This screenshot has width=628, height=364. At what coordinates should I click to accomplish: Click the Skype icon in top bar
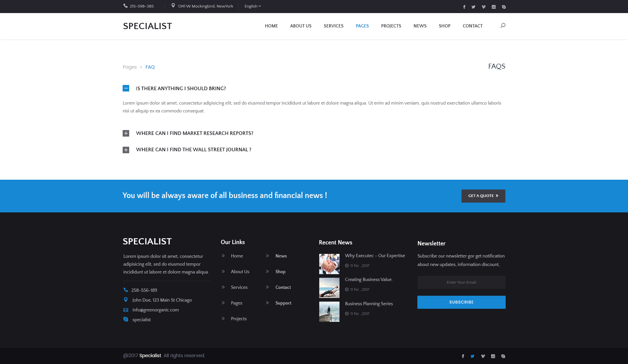click(504, 7)
